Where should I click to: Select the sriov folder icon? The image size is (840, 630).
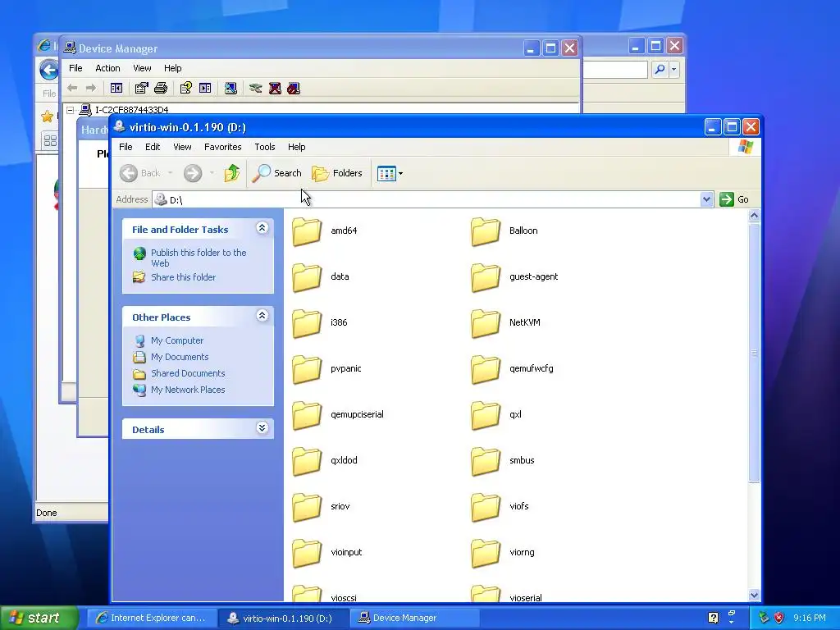307,507
